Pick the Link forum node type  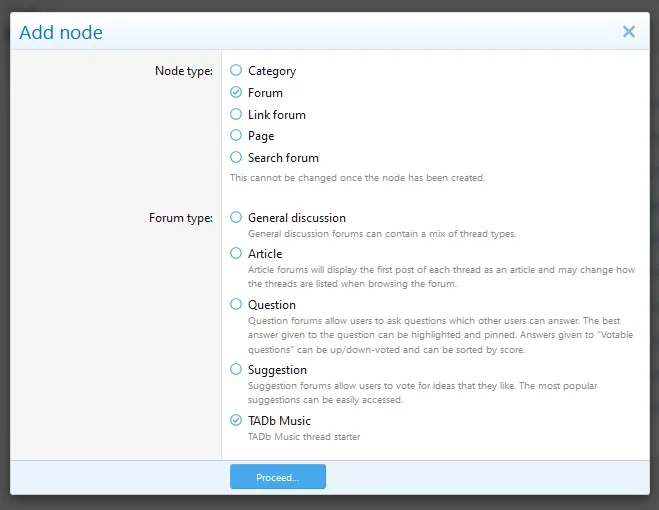tap(236, 114)
